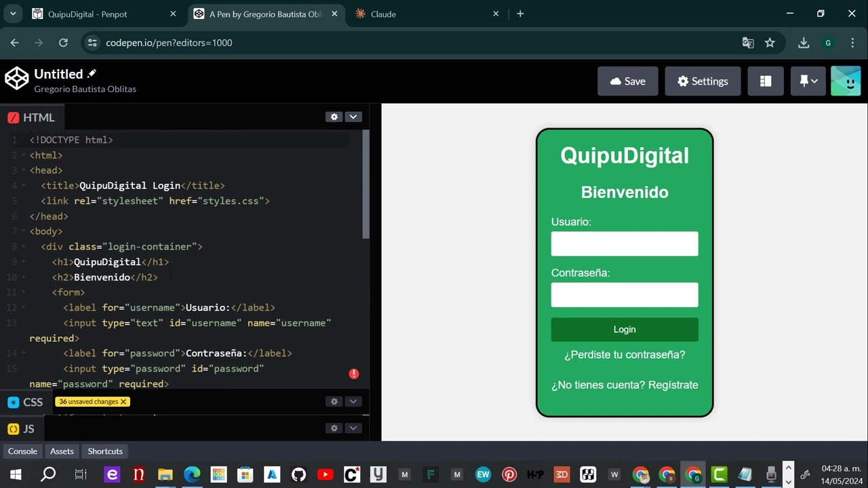Select the HTML editor tab

coord(32,117)
